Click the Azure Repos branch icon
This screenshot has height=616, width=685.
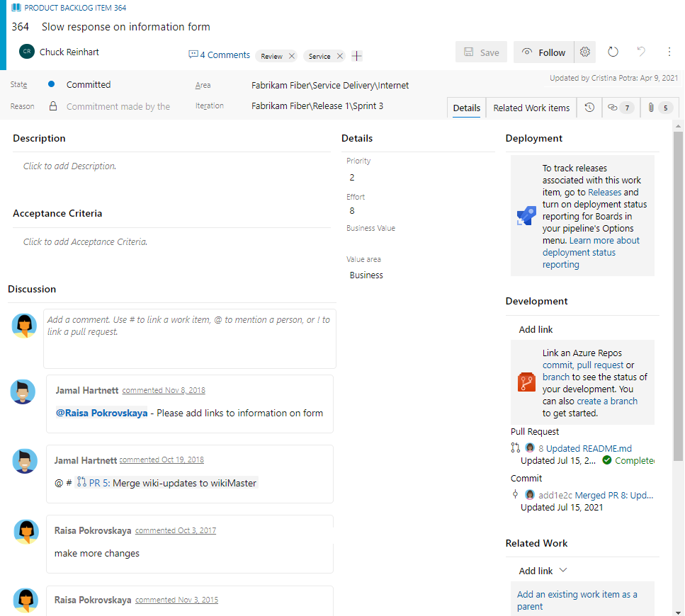click(x=526, y=382)
